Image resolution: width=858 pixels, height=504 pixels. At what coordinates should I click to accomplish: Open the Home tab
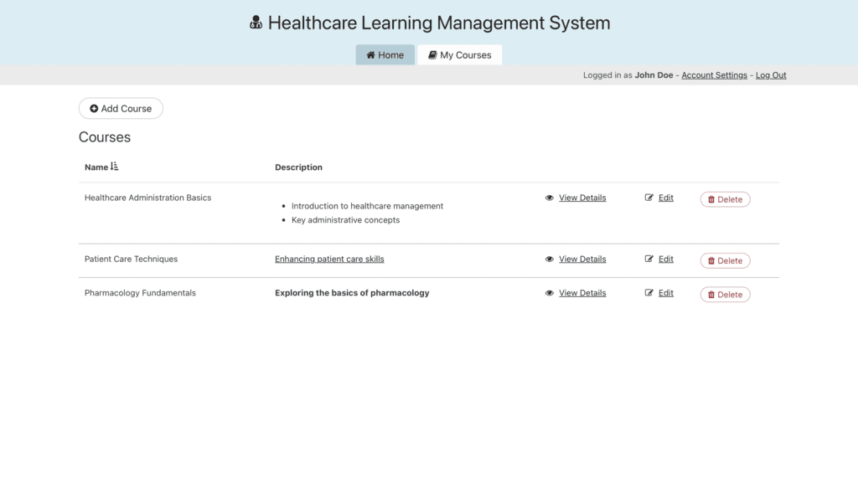385,55
